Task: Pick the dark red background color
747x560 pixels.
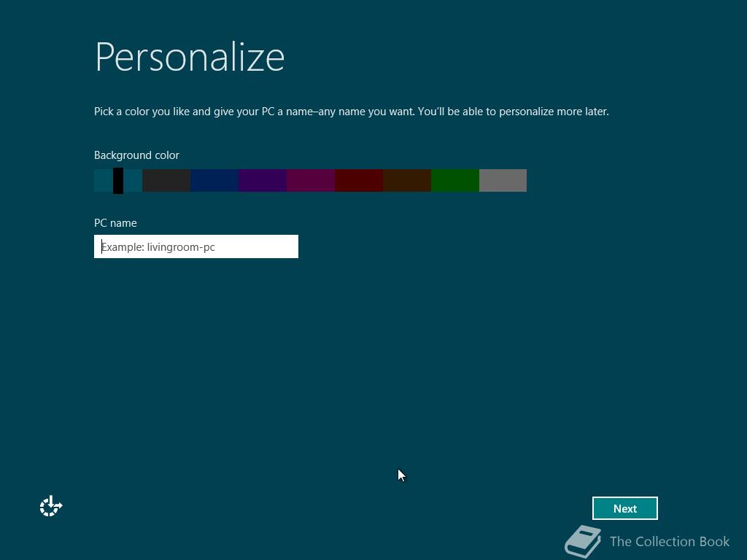Action: 359,181
